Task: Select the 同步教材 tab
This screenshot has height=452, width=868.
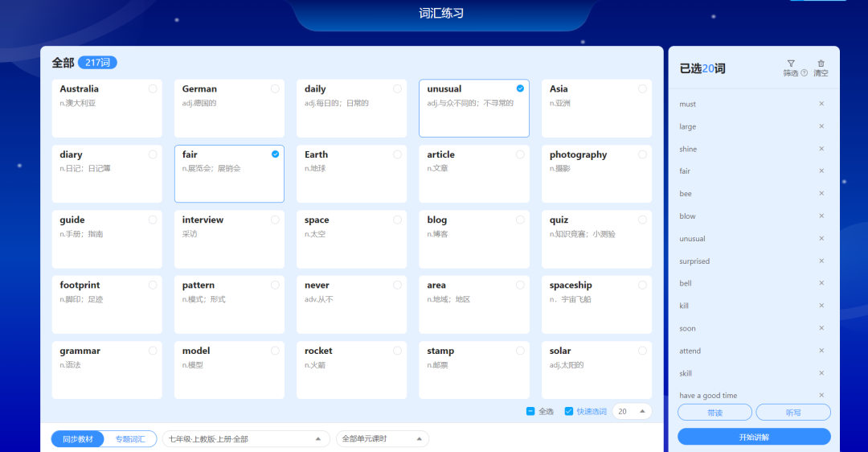Action: tap(78, 439)
